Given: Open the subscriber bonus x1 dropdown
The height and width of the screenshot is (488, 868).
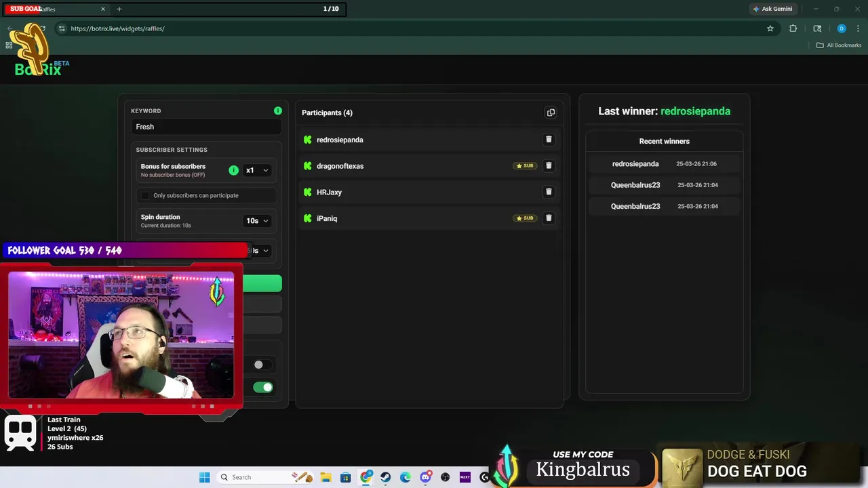Looking at the screenshot, I should 257,170.
